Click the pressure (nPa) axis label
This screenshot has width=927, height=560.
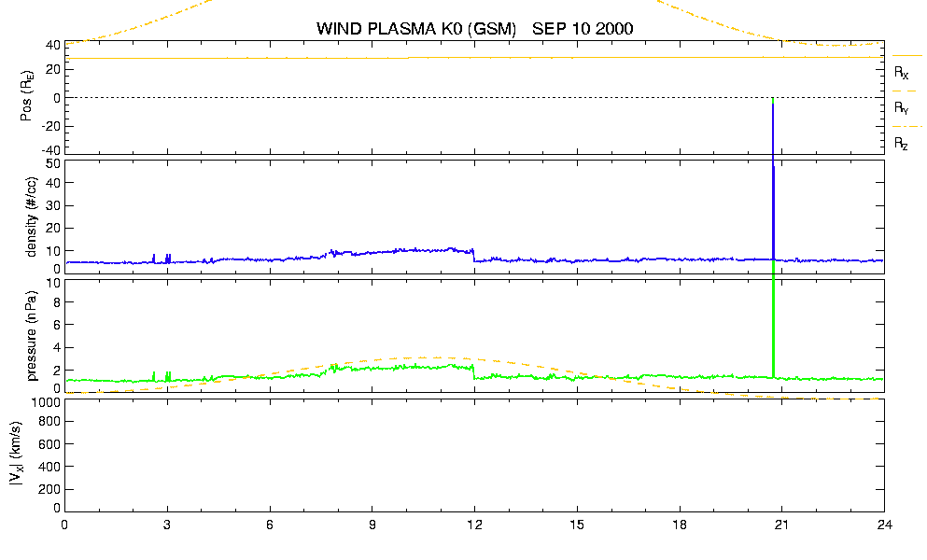(32, 335)
